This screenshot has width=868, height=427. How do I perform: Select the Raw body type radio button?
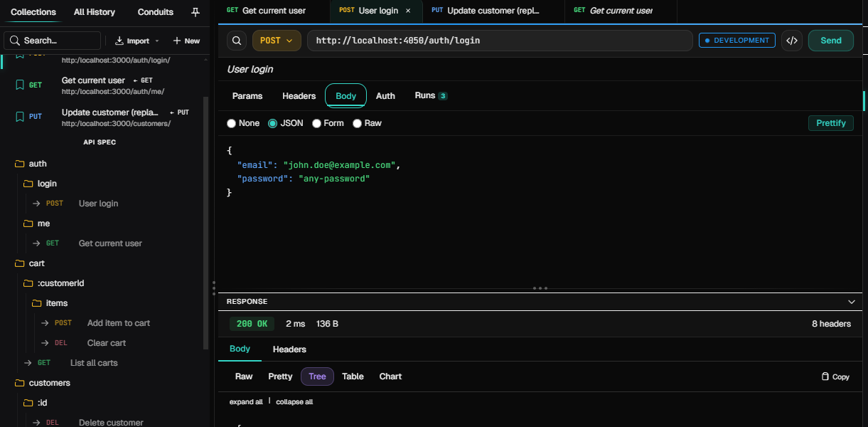pos(357,122)
